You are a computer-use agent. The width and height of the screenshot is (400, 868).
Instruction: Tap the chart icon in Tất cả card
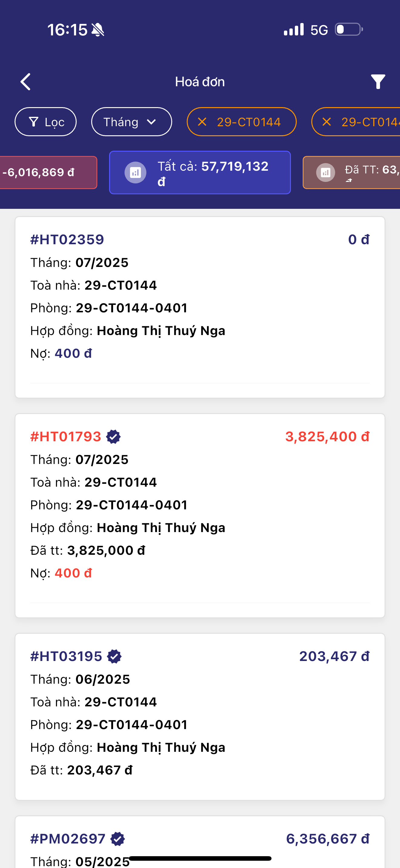(135, 173)
